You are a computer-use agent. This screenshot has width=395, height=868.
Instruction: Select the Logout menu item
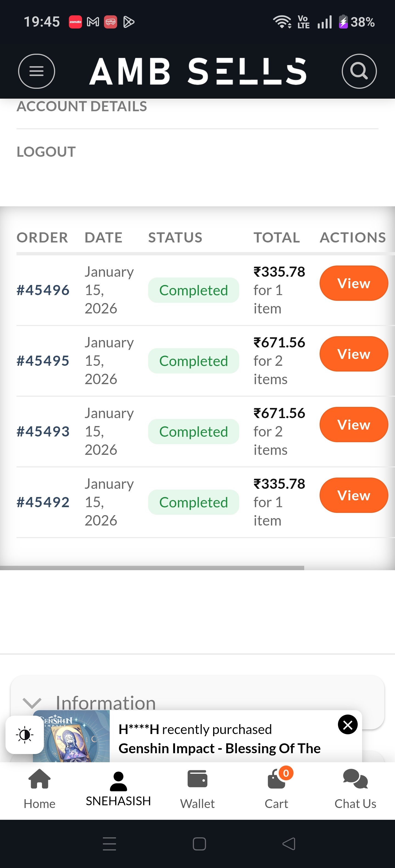tap(46, 152)
